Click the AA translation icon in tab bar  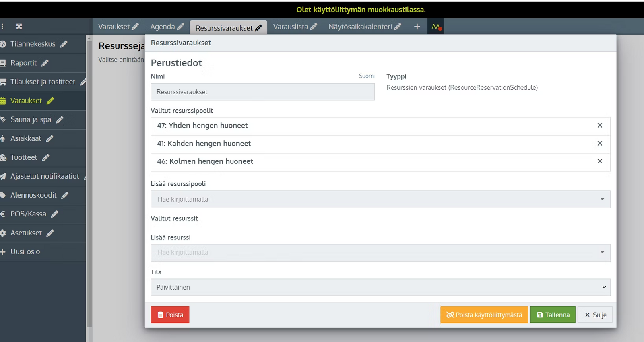pos(436,27)
